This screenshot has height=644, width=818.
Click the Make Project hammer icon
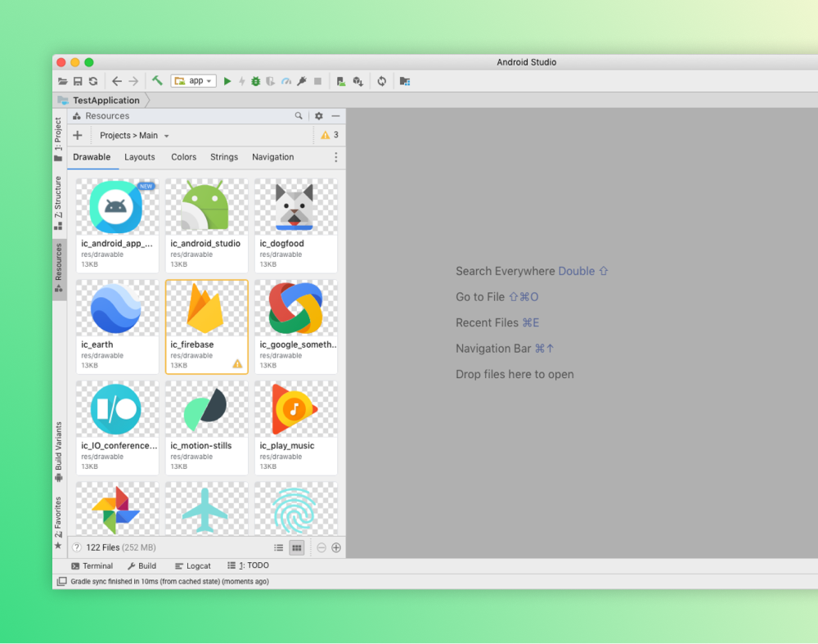(157, 81)
